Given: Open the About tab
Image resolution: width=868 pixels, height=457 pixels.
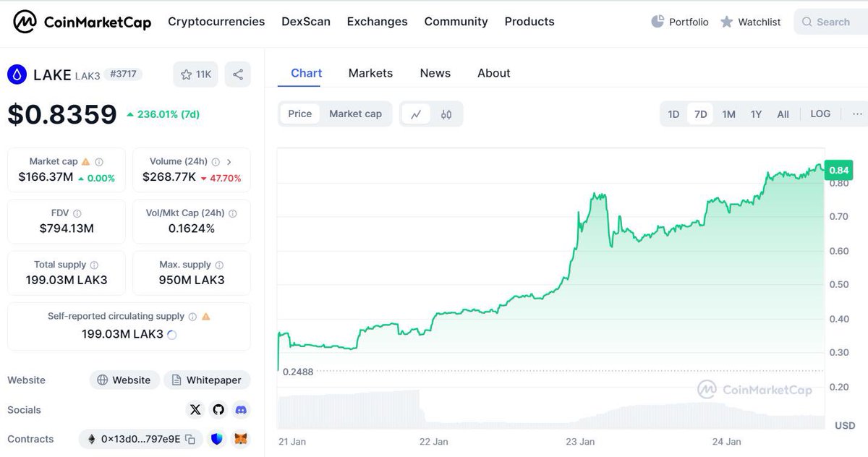Looking at the screenshot, I should [x=494, y=73].
